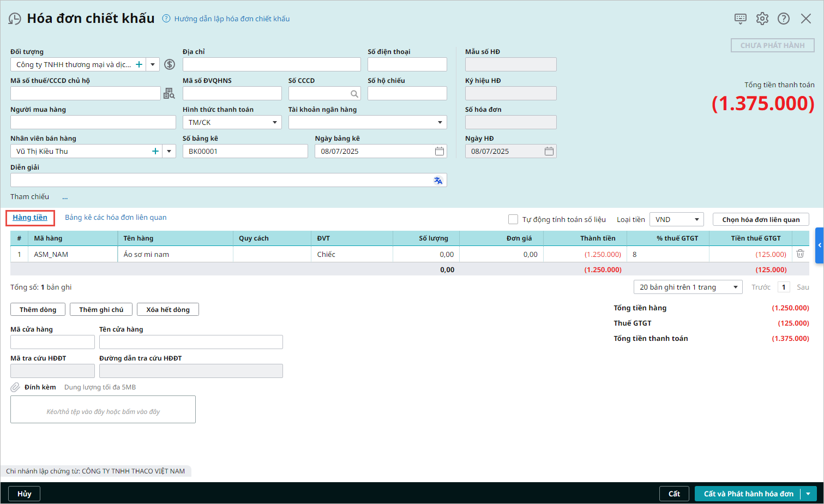This screenshot has width=824, height=504.
Task: Open the Ngày bảng kê calendar picker
Action: point(439,151)
